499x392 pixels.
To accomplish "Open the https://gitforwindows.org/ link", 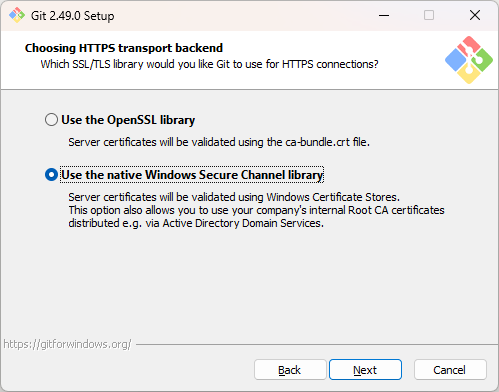I will 67,344.
